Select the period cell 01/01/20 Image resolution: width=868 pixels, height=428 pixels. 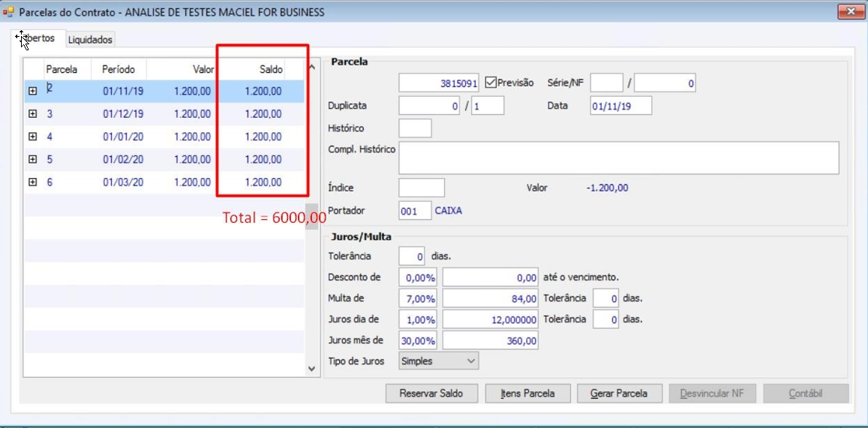(123, 137)
